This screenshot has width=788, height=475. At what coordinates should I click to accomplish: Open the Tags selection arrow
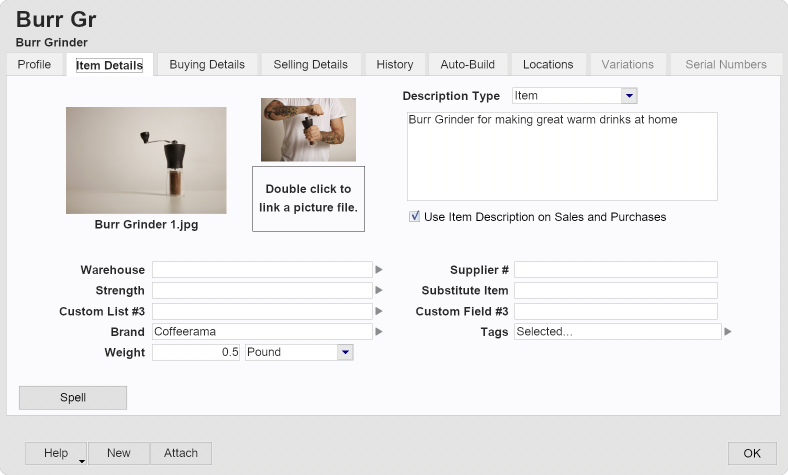[728, 332]
